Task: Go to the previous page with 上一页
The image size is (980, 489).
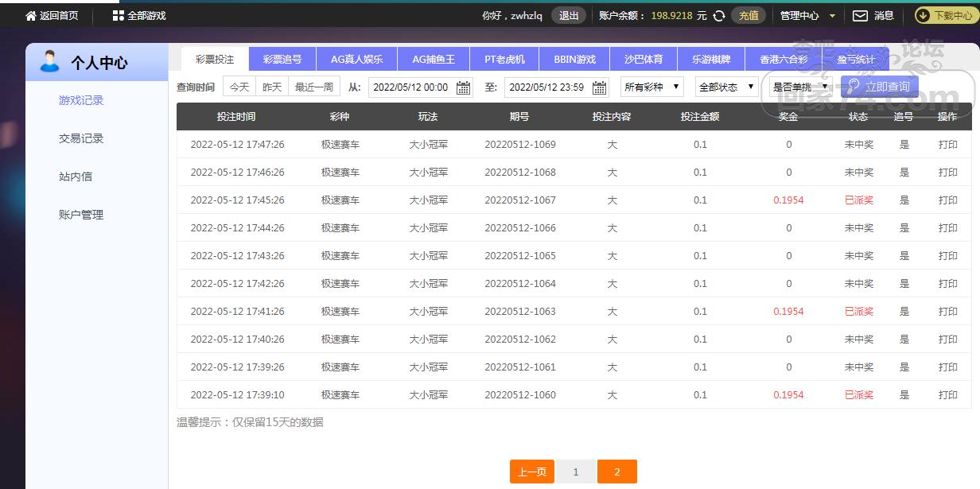Action: coord(531,472)
